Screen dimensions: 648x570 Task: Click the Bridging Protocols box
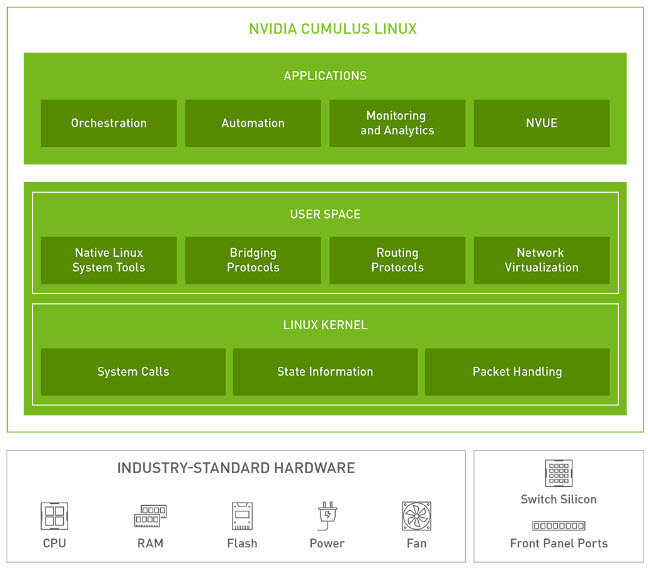(253, 260)
